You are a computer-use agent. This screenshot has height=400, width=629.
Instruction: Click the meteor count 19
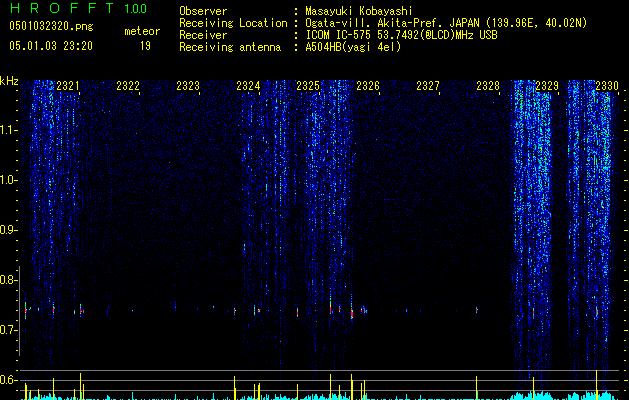point(145,46)
